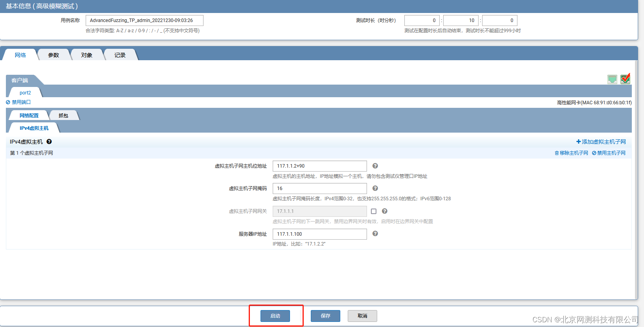
Task: Open the 抓包 sub-tab
Action: pyautogui.click(x=63, y=116)
